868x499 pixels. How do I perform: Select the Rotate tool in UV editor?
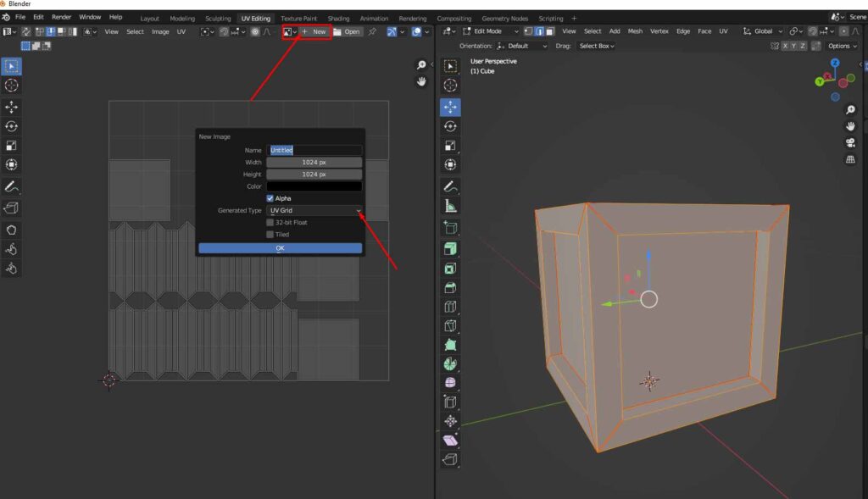pos(11,126)
